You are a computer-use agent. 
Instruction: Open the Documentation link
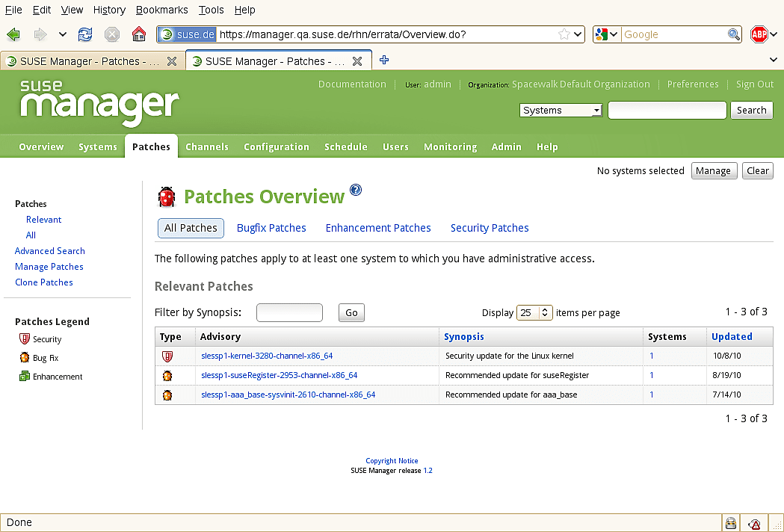pos(352,84)
